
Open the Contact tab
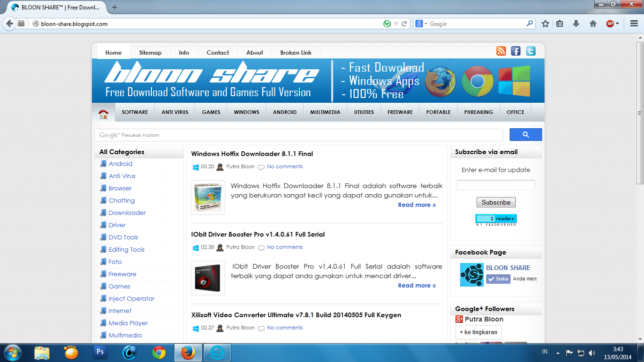pyautogui.click(x=218, y=52)
